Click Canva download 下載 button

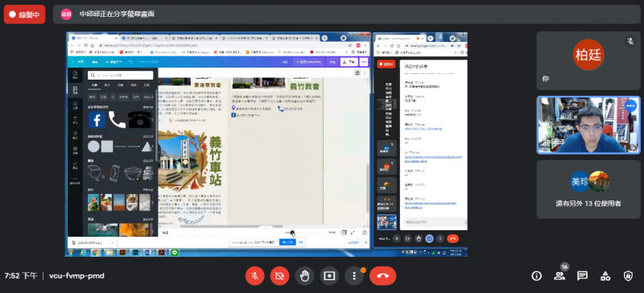(349, 62)
